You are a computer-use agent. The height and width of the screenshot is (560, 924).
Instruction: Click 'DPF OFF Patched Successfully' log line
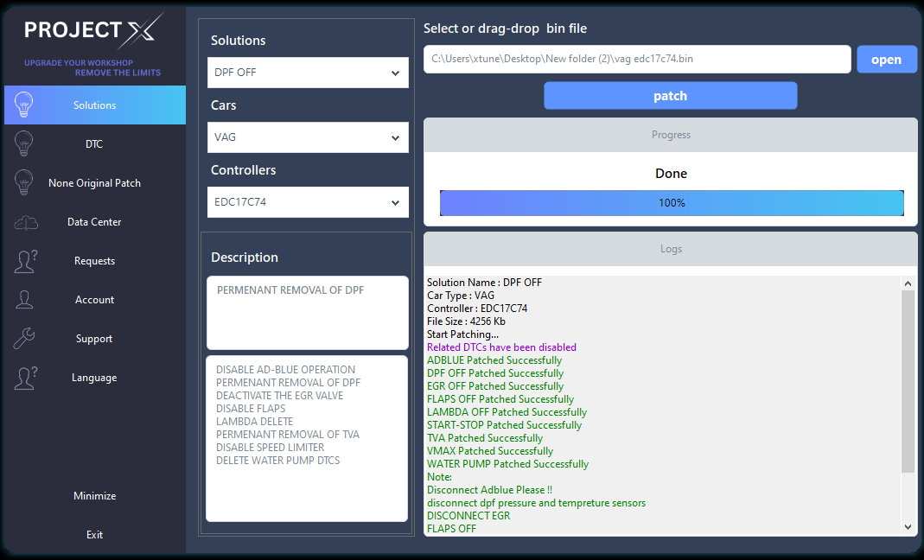point(495,373)
